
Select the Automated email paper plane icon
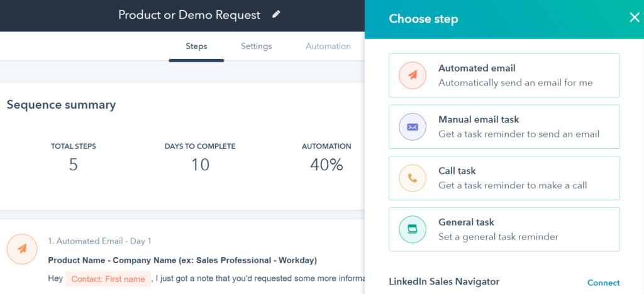413,75
